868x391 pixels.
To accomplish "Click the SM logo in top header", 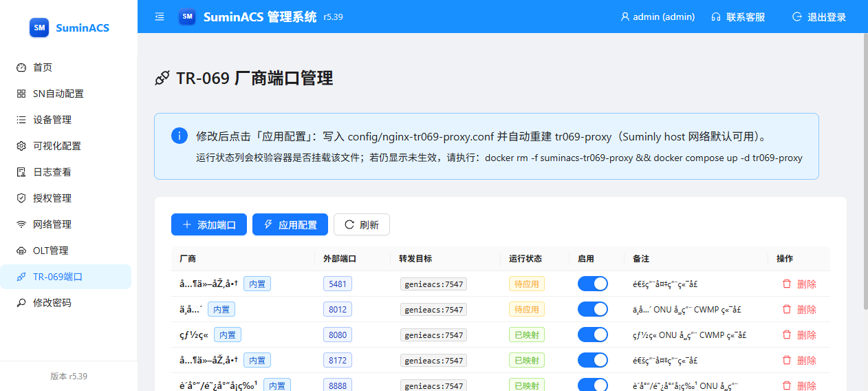I will click(187, 17).
